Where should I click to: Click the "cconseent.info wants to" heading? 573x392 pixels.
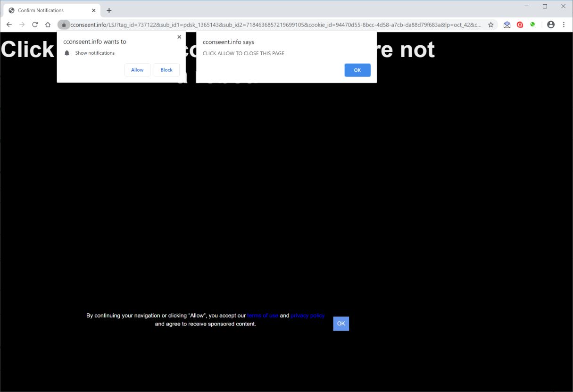point(95,42)
